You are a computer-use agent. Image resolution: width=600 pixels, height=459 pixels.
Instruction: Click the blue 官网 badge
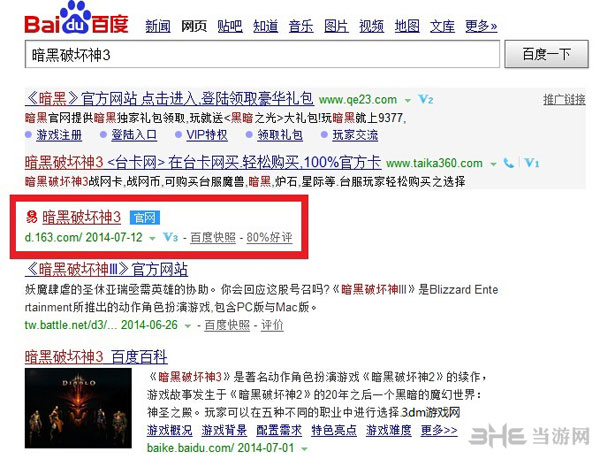(145, 218)
